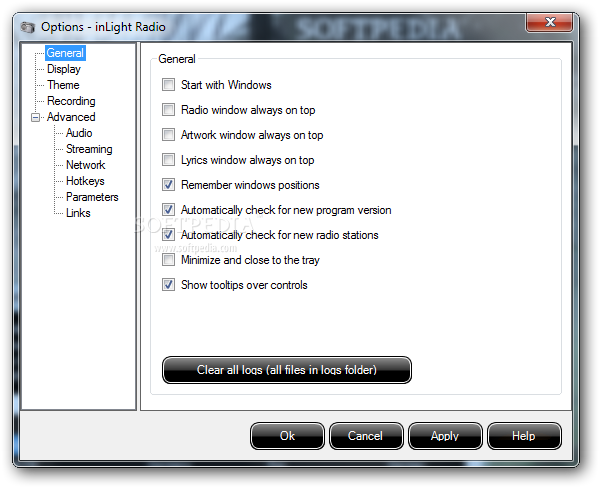Turn off Show tooltips over controls
This screenshot has width=600, height=488.
[x=168, y=285]
